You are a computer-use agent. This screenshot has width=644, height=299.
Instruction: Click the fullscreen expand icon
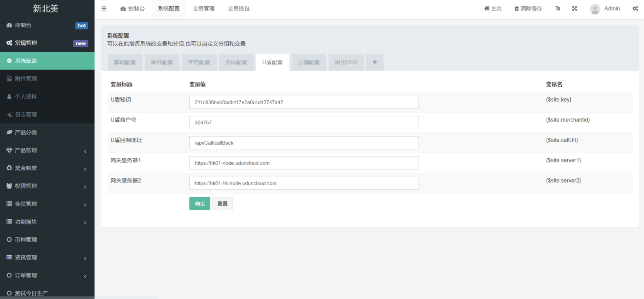575,8
